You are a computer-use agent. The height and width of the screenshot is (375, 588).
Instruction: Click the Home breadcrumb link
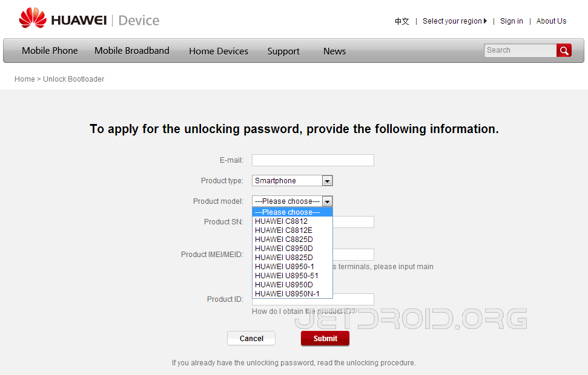(x=25, y=79)
